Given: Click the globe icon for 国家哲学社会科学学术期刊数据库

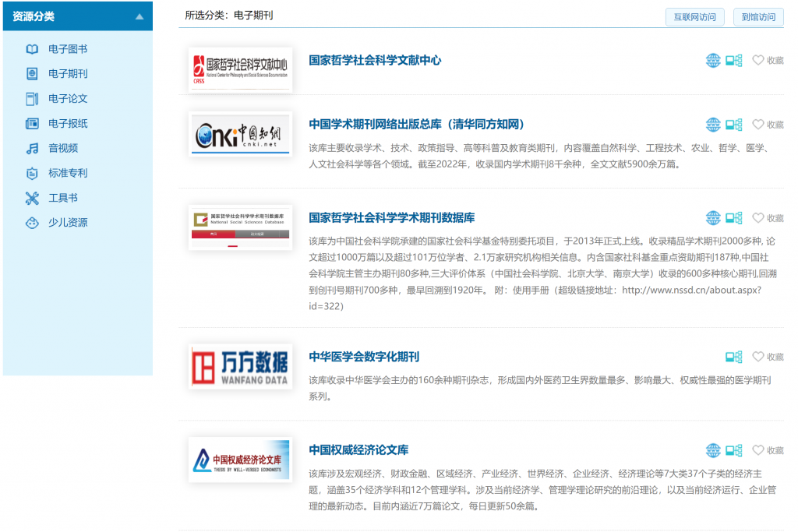Looking at the screenshot, I should point(713,218).
